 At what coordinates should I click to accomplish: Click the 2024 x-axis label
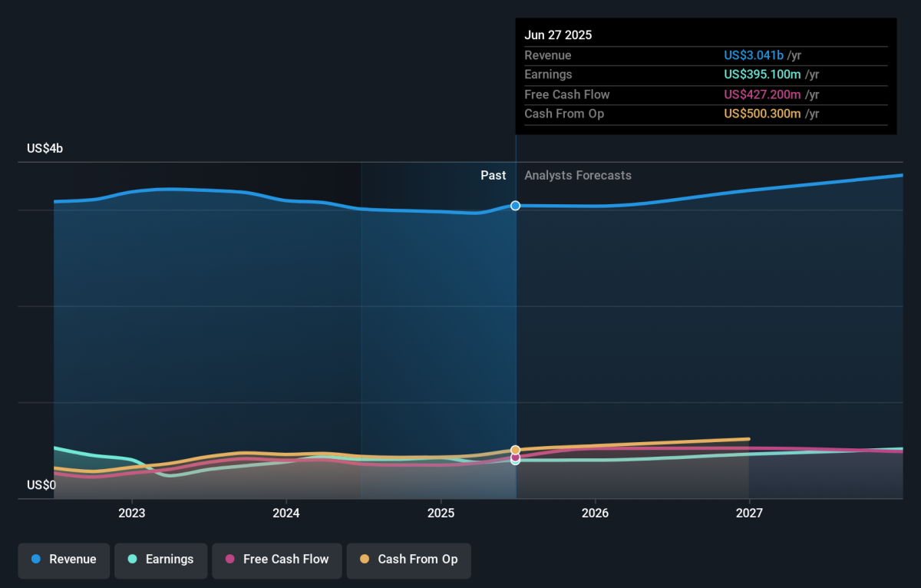286,513
